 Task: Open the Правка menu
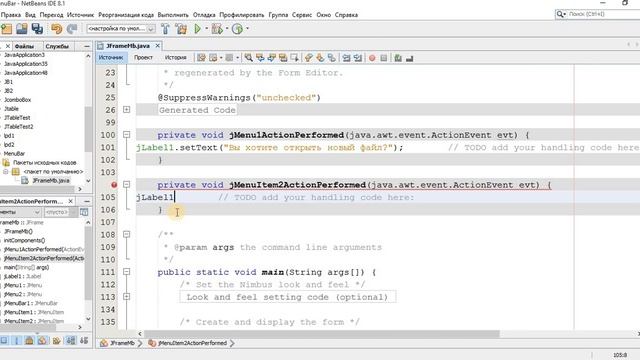11,15
